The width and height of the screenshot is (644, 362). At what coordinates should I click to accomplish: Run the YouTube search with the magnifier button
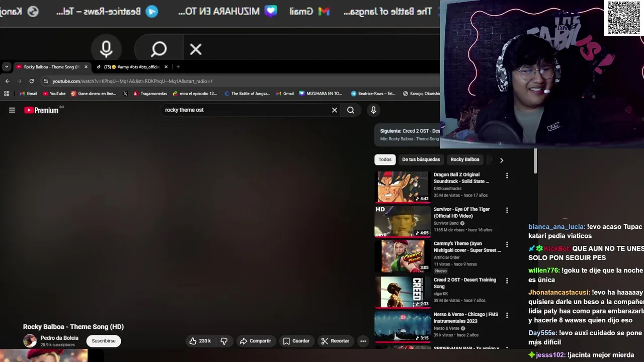pyautogui.click(x=351, y=110)
